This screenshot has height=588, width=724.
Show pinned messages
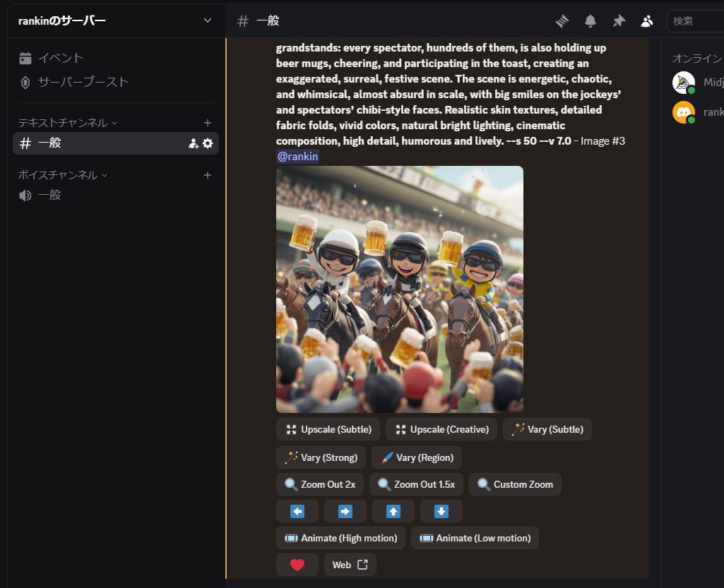point(619,21)
